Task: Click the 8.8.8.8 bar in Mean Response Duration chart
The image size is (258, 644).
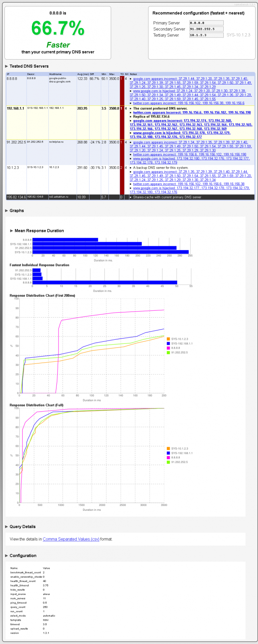Action: (x=65, y=240)
